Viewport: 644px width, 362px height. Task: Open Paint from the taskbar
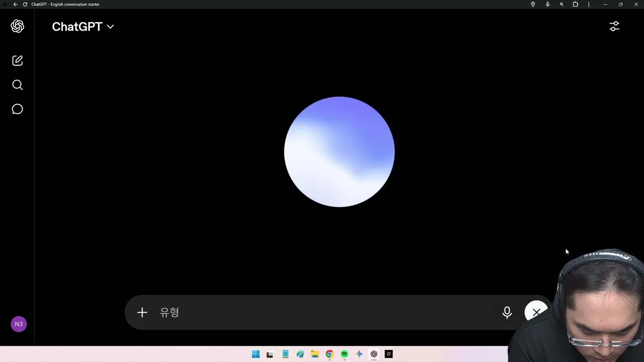click(x=300, y=354)
